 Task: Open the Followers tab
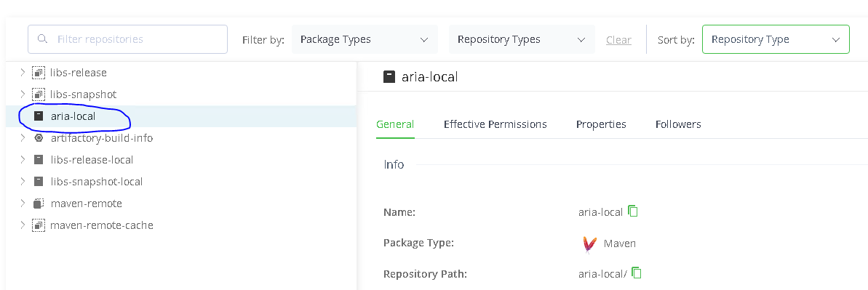point(678,124)
